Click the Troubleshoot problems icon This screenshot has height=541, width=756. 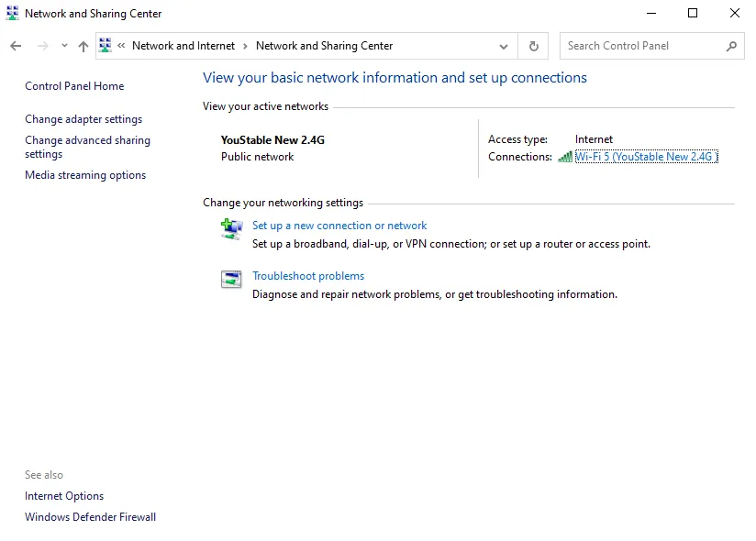click(x=231, y=279)
